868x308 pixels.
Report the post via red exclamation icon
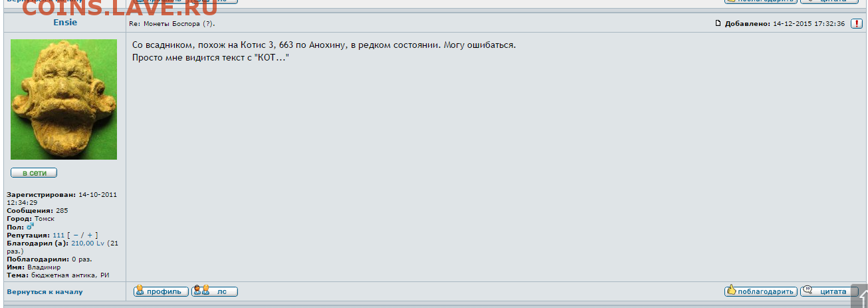pos(857,23)
